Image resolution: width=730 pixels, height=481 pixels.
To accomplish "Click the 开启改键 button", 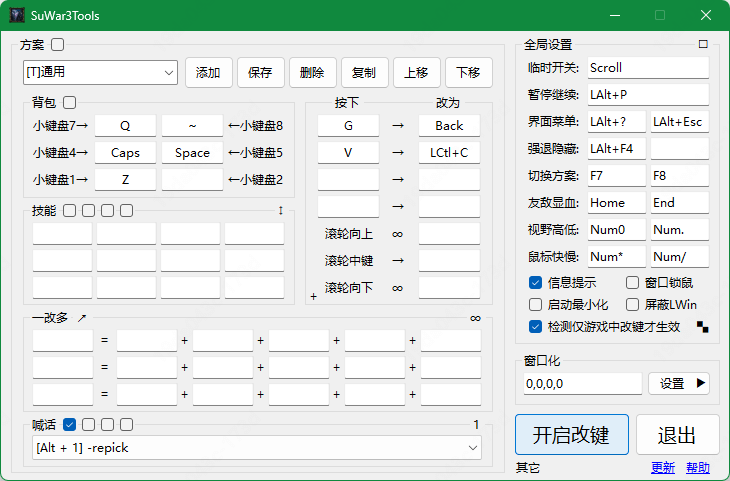I will [x=572, y=435].
